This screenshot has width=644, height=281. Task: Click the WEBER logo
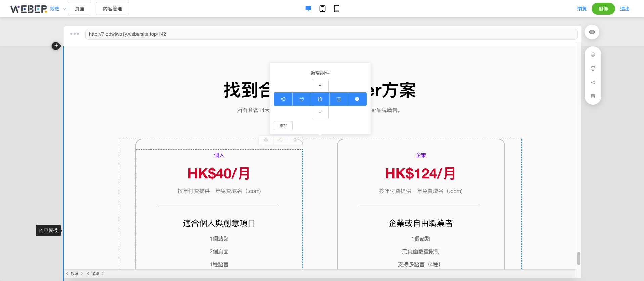pos(29,9)
